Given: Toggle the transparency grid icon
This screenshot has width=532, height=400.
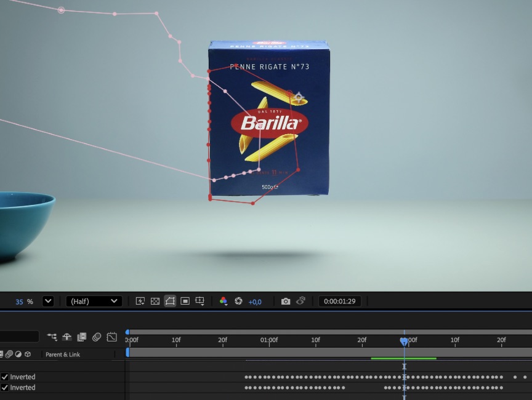Looking at the screenshot, I should pos(155,301).
